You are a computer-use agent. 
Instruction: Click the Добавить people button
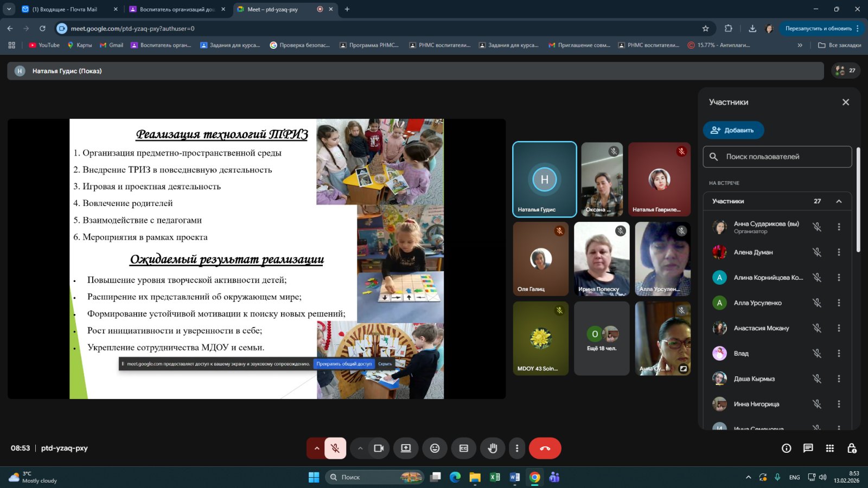pos(733,130)
